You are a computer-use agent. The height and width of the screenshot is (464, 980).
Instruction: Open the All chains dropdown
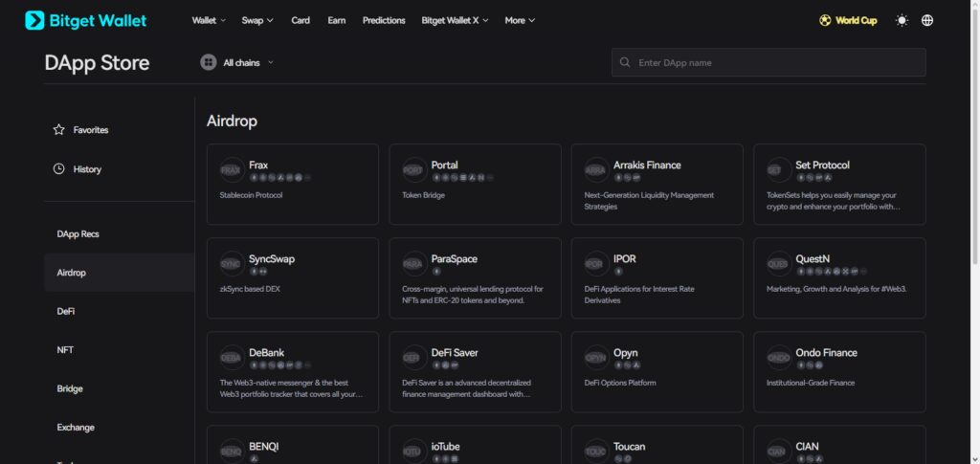point(237,62)
